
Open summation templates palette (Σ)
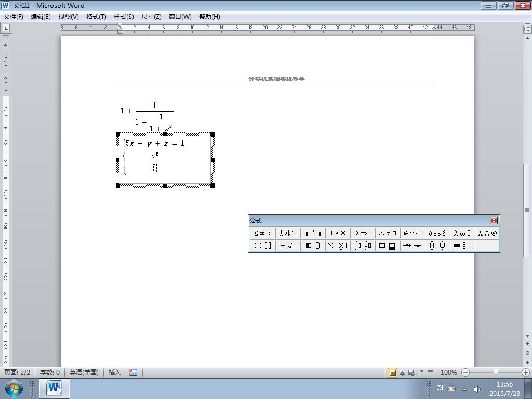(338, 245)
